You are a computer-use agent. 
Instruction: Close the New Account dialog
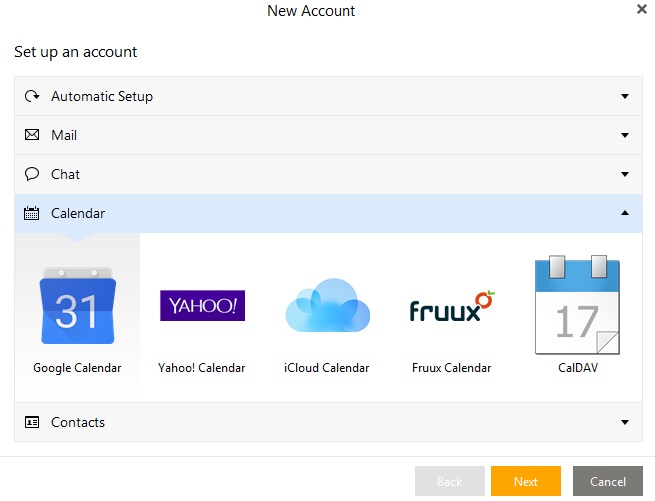[641, 9]
